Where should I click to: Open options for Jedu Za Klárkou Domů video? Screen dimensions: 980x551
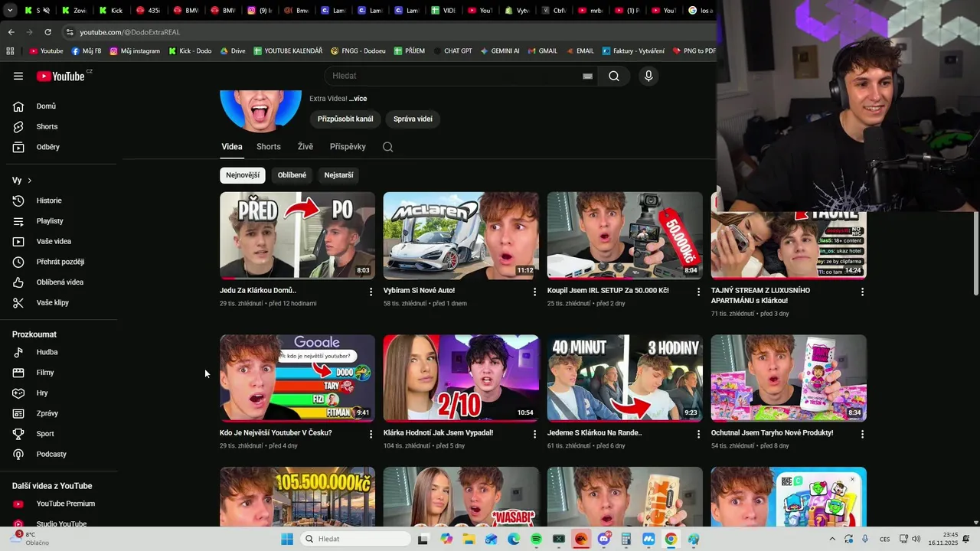tap(371, 292)
